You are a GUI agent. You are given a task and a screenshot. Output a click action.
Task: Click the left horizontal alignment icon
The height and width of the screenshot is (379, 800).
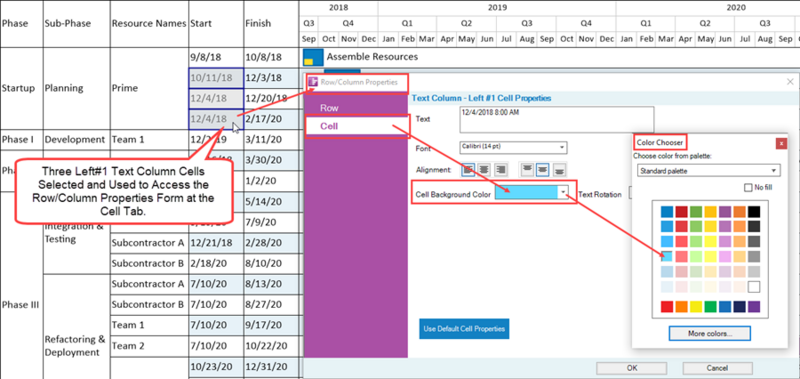(468, 169)
